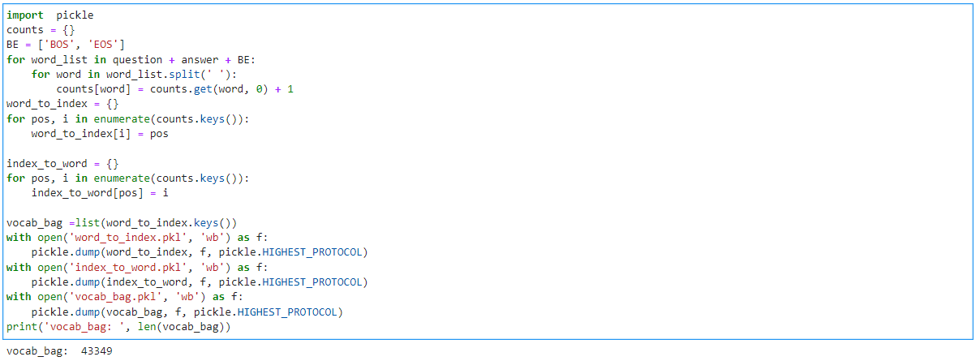Viewport: 980px width, 361px height.
Task: Click the 'word_to_index[i] = pos' line
Action: tap(100, 133)
